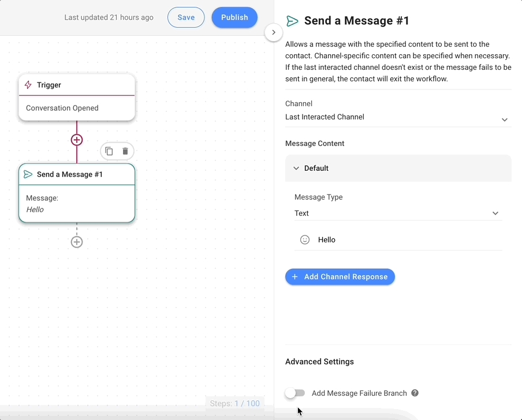Click the duplicate step copy icon
This screenshot has height=420, width=522.
pyautogui.click(x=109, y=152)
